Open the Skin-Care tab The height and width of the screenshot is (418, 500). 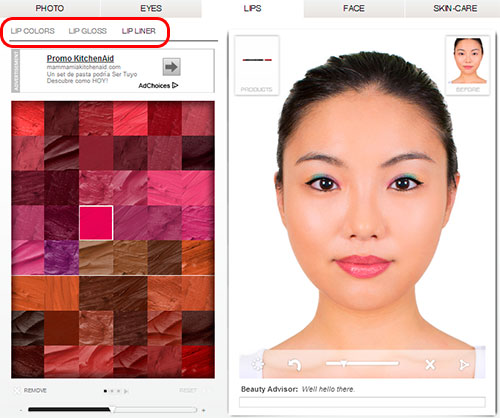pyautogui.click(x=455, y=8)
